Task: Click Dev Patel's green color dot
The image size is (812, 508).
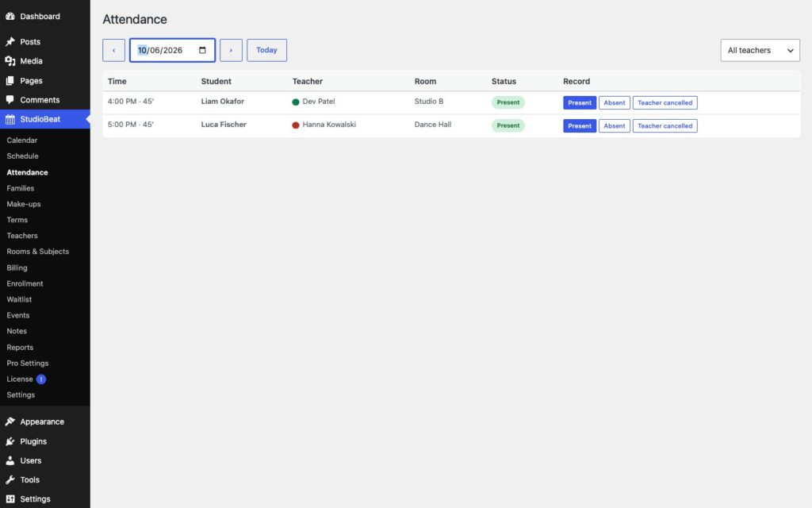Action: click(296, 102)
